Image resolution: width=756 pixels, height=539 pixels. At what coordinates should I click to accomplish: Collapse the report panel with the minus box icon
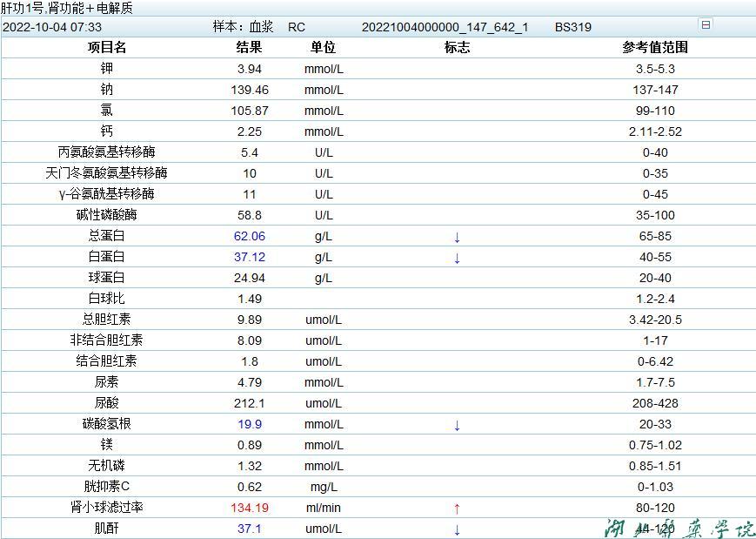[x=706, y=25]
